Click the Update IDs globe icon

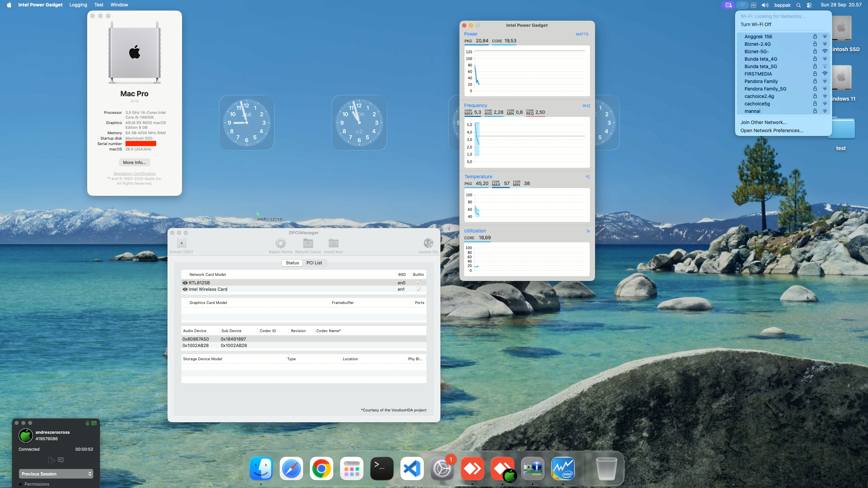point(428,243)
